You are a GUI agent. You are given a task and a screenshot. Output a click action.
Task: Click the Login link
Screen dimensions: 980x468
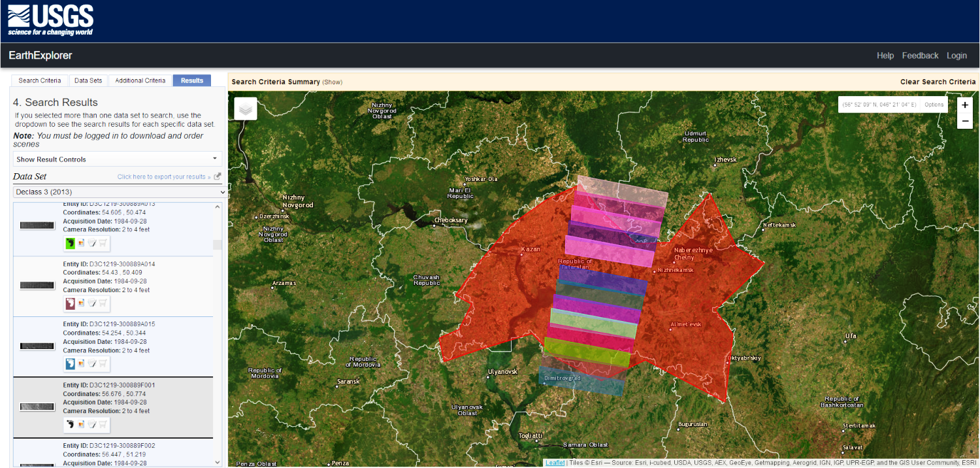pyautogui.click(x=956, y=56)
